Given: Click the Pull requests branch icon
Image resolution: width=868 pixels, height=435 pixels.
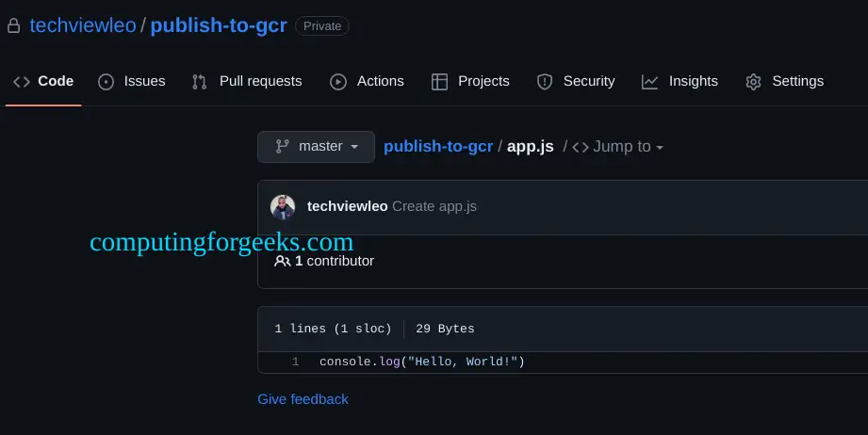Looking at the screenshot, I should pos(199,82).
